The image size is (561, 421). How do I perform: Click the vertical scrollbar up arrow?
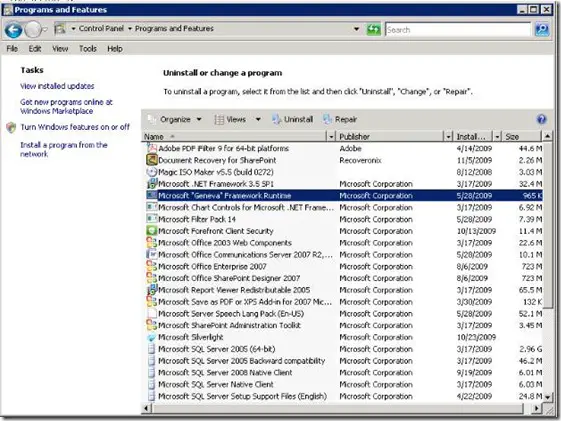tap(548, 136)
